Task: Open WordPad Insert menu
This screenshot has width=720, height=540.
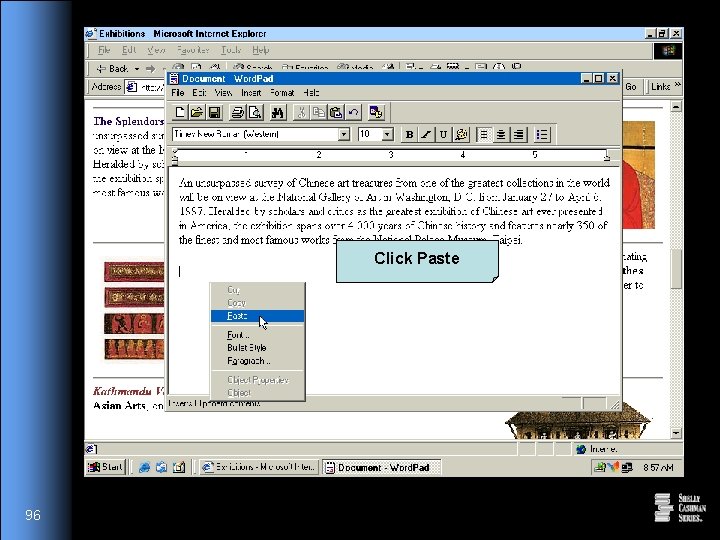Action: coord(251,93)
